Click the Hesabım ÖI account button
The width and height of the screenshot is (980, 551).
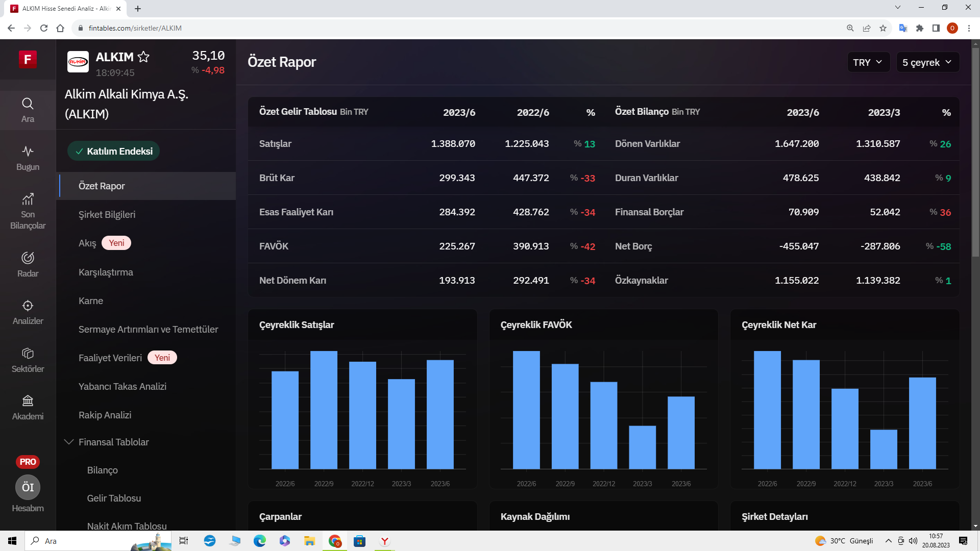[28, 488]
